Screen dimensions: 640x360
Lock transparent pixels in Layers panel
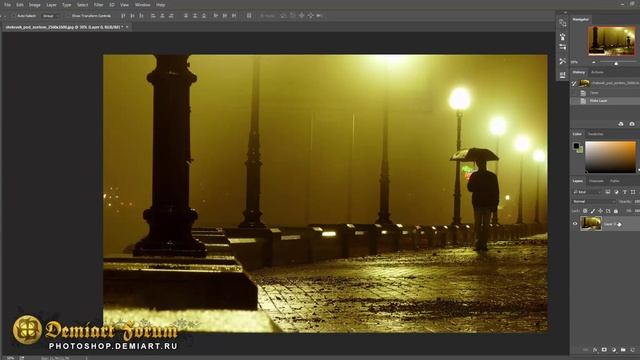pyautogui.click(x=585, y=211)
